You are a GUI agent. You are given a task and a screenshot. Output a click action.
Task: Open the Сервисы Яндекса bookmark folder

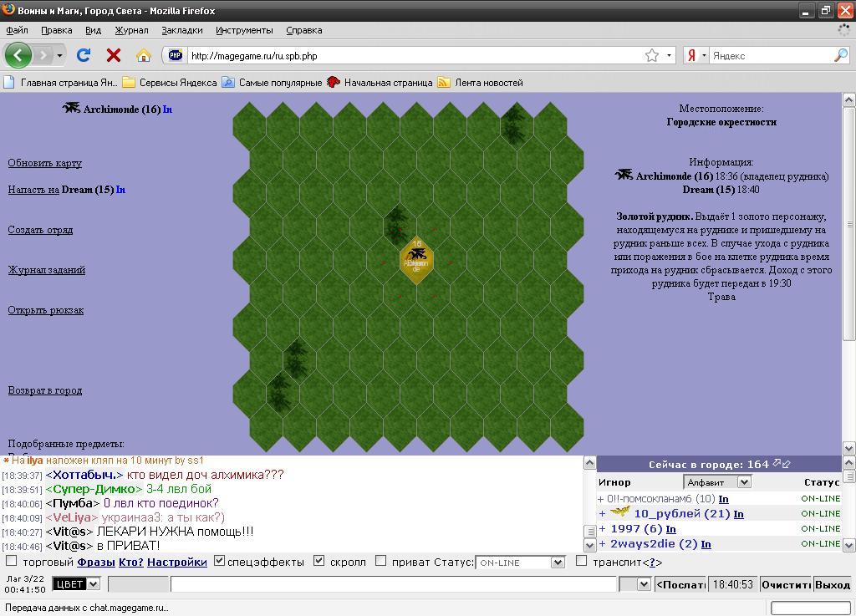coord(170,83)
